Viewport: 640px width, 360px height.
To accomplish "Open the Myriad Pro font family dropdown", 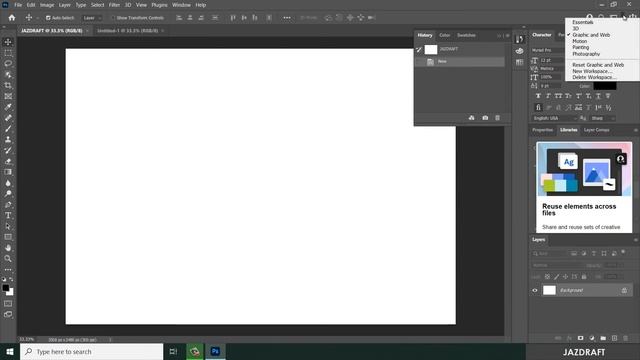I will 549,50.
